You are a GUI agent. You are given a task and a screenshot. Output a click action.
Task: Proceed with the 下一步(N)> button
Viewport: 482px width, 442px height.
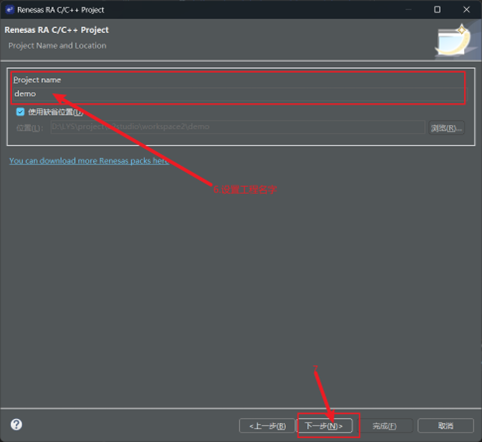(x=324, y=426)
